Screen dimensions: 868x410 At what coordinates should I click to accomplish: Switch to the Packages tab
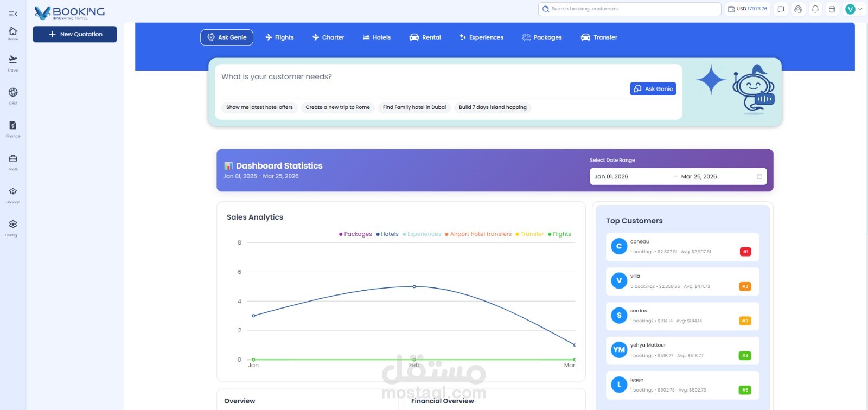(542, 37)
